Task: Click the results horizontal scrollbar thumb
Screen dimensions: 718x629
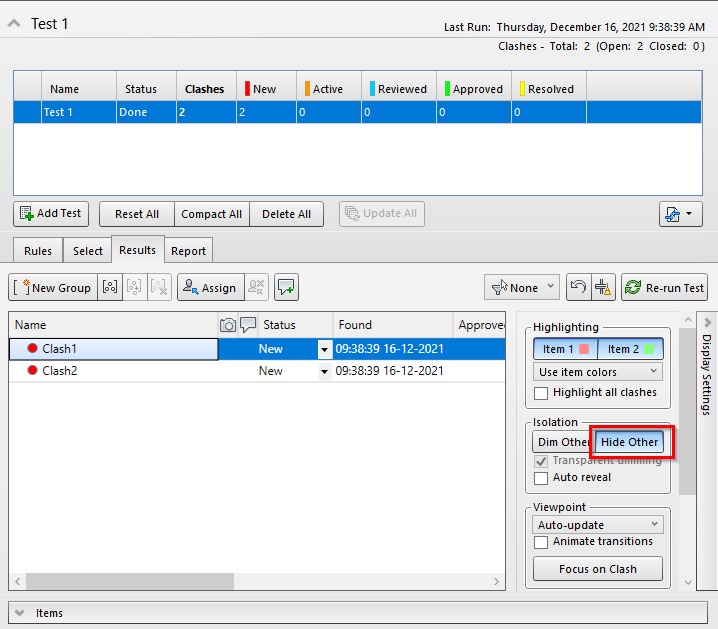Action: 130,581
